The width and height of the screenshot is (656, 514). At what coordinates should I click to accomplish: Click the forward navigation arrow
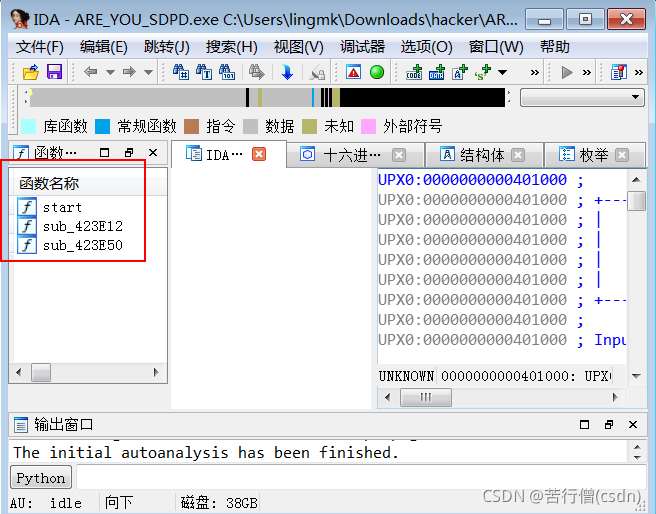click(x=129, y=72)
